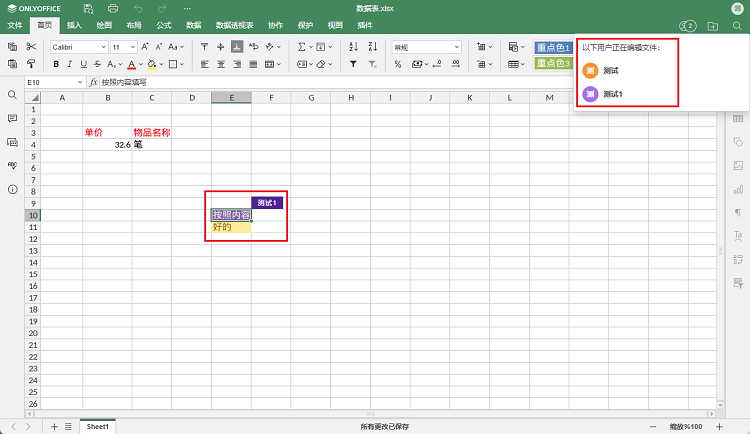This screenshot has width=750, height=434.
Task: Select the cut scissors icon
Action: point(31,47)
